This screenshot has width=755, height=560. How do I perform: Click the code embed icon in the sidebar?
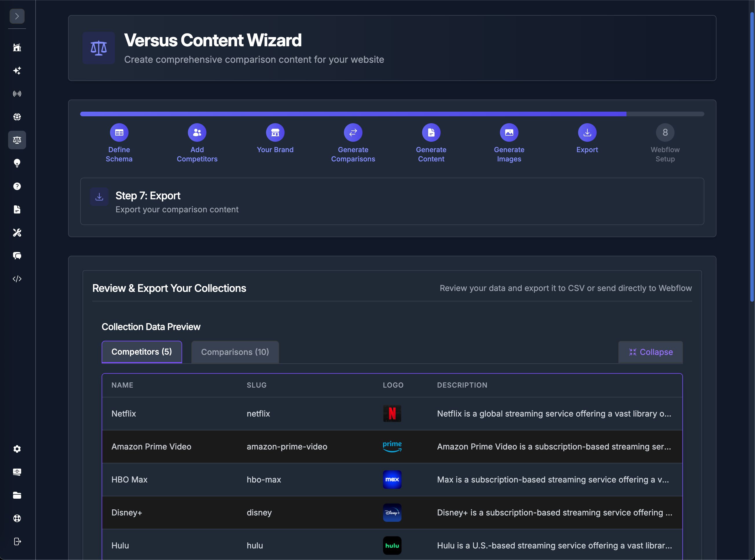click(x=17, y=279)
